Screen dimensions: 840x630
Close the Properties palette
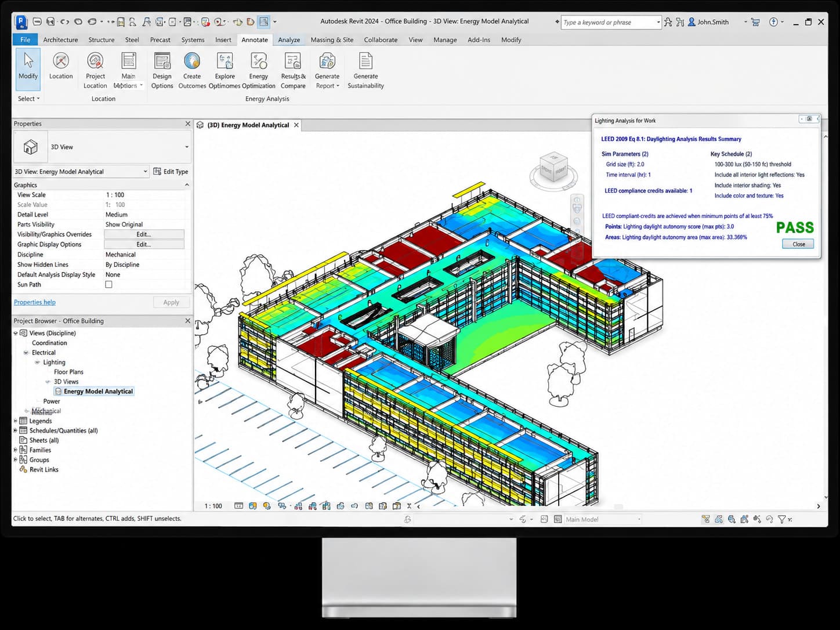(x=187, y=124)
